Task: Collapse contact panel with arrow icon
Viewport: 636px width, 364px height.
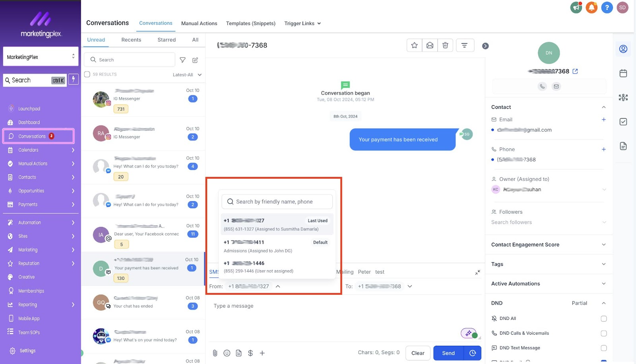Action: [485, 46]
